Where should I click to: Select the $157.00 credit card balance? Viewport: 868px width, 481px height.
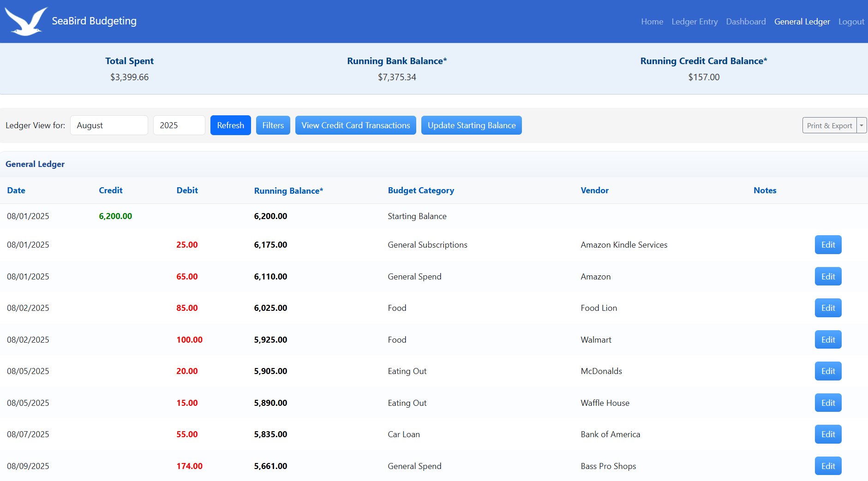pos(704,77)
